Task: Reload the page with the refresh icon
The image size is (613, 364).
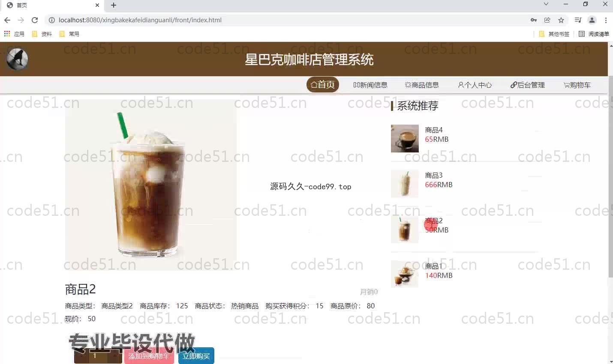Action: click(x=35, y=20)
